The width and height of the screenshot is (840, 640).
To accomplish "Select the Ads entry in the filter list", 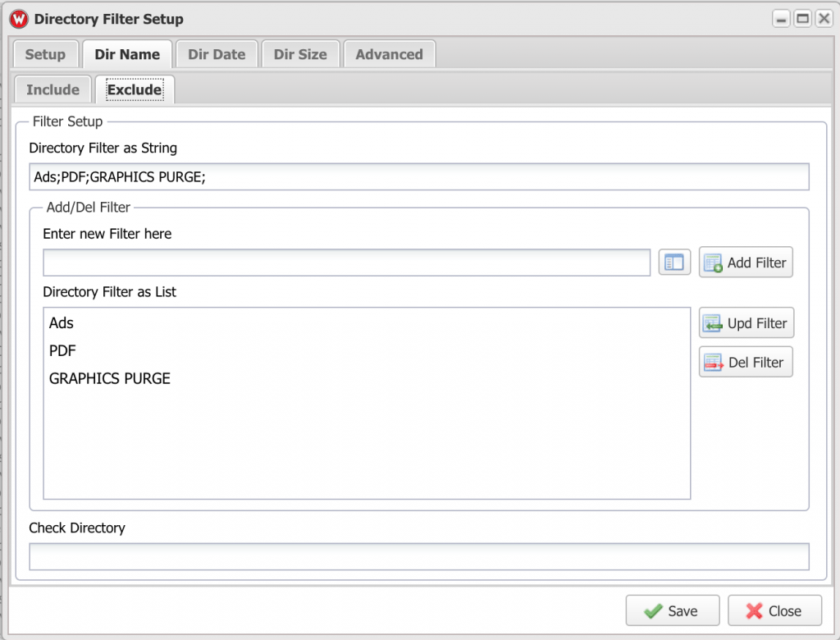I will point(61,322).
